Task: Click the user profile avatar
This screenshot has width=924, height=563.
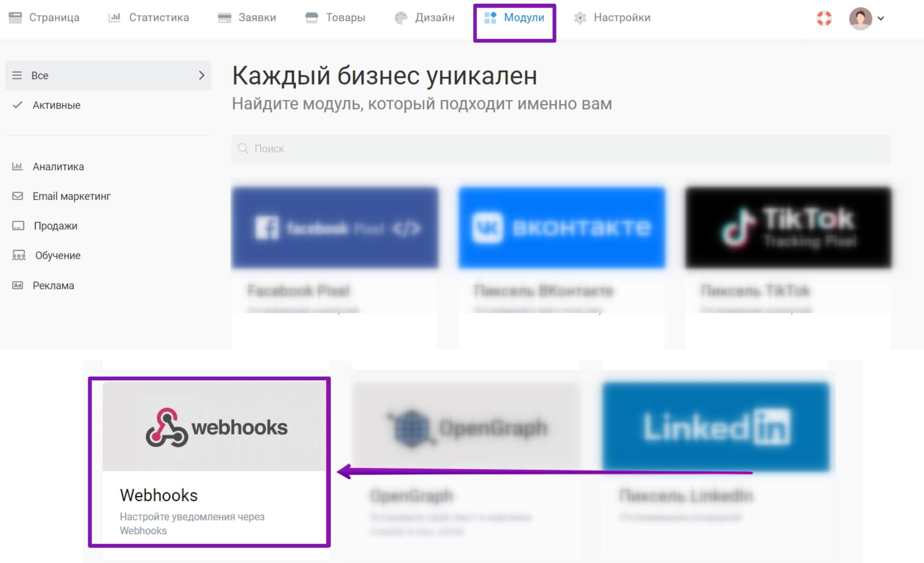Action: [860, 18]
